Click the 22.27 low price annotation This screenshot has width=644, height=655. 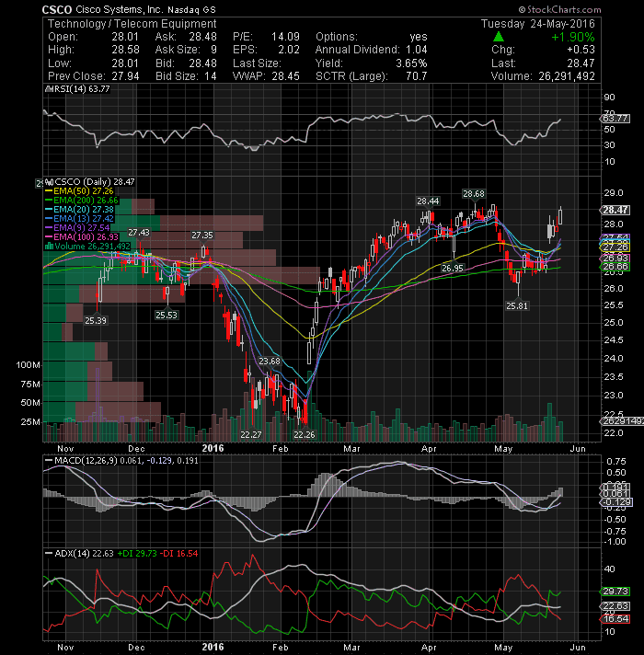pyautogui.click(x=250, y=435)
